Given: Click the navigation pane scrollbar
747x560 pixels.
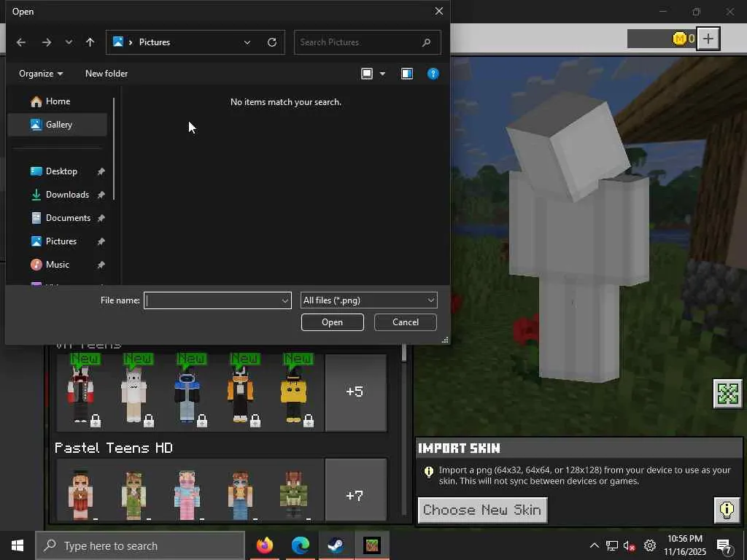Looking at the screenshot, I should [114, 149].
